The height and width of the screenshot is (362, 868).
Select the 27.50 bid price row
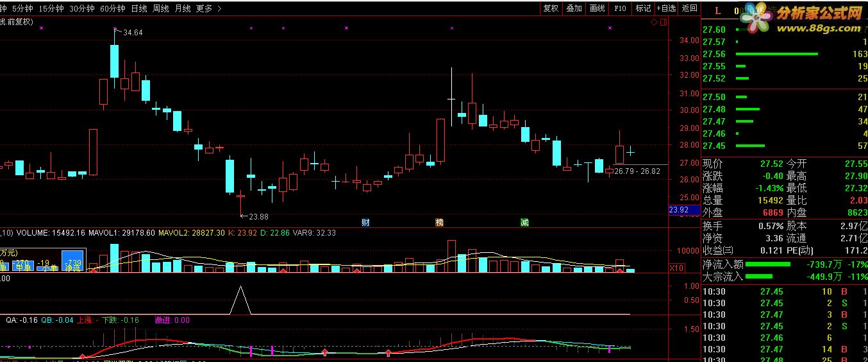coord(785,97)
